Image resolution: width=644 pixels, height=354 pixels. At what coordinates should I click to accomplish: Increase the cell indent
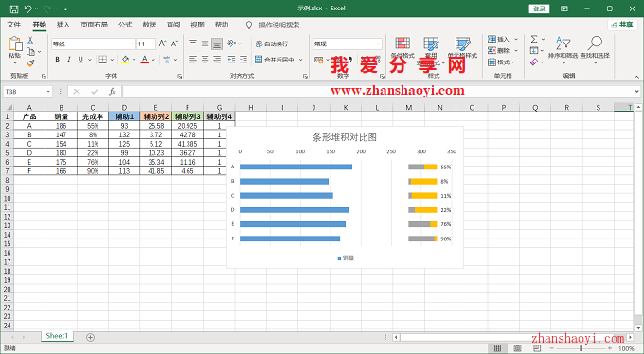(243, 60)
